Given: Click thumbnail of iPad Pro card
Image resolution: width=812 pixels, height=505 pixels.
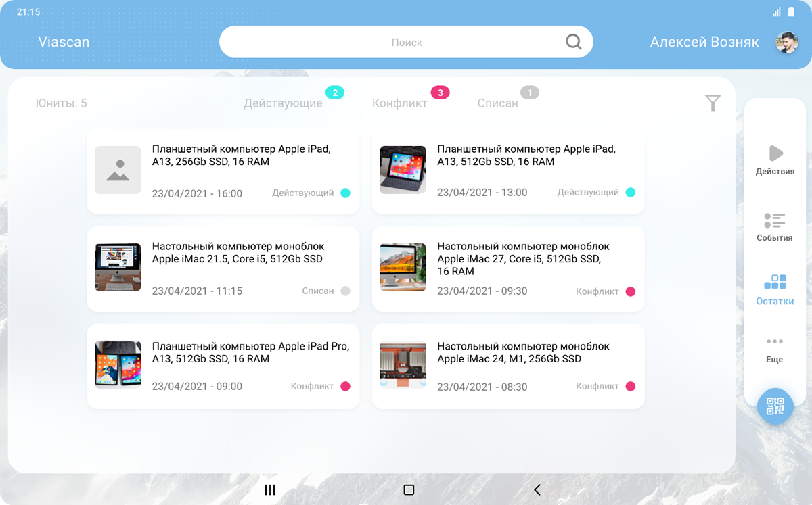Looking at the screenshot, I should [118, 364].
